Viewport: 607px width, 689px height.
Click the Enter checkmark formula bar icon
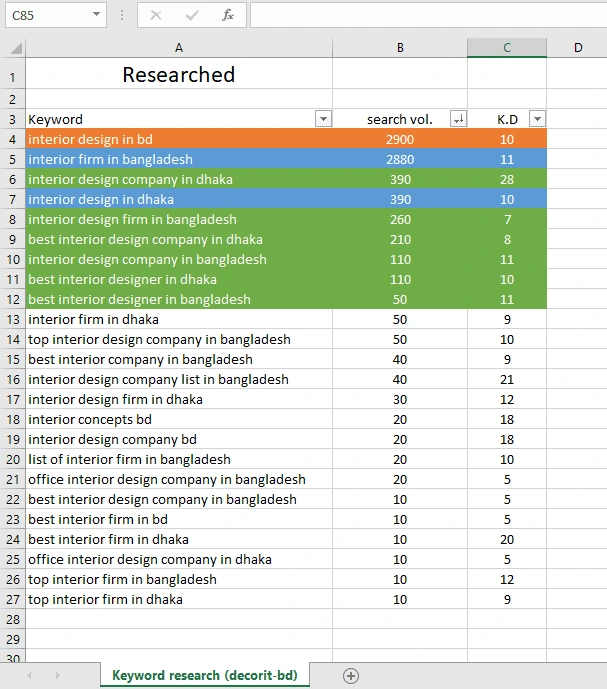[x=192, y=15]
